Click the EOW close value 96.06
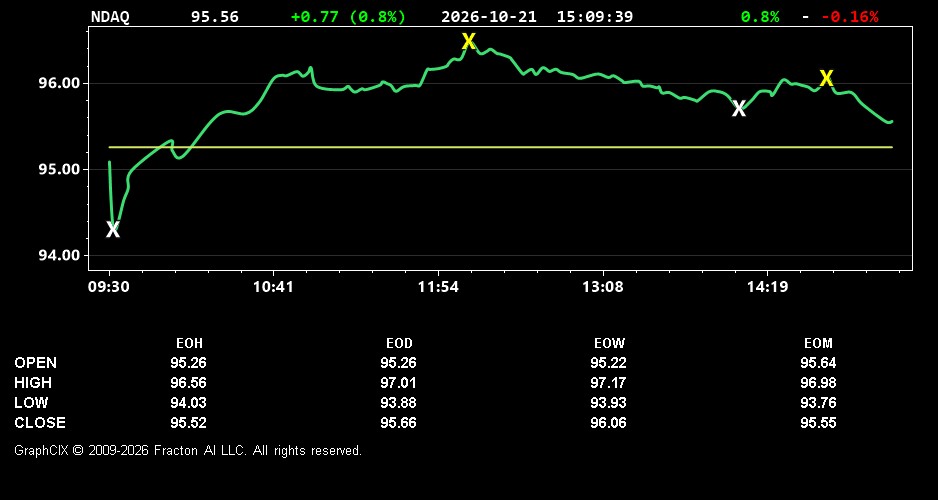The height and width of the screenshot is (500, 938). (x=608, y=423)
